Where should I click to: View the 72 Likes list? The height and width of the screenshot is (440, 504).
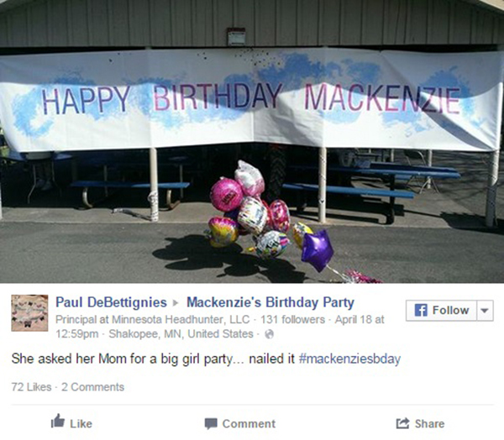pyautogui.click(x=32, y=387)
